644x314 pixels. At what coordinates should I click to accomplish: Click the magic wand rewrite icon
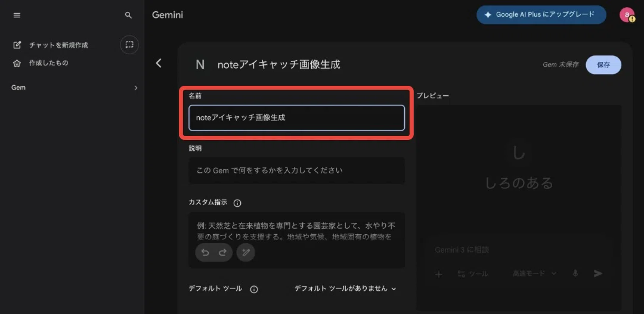click(x=246, y=253)
